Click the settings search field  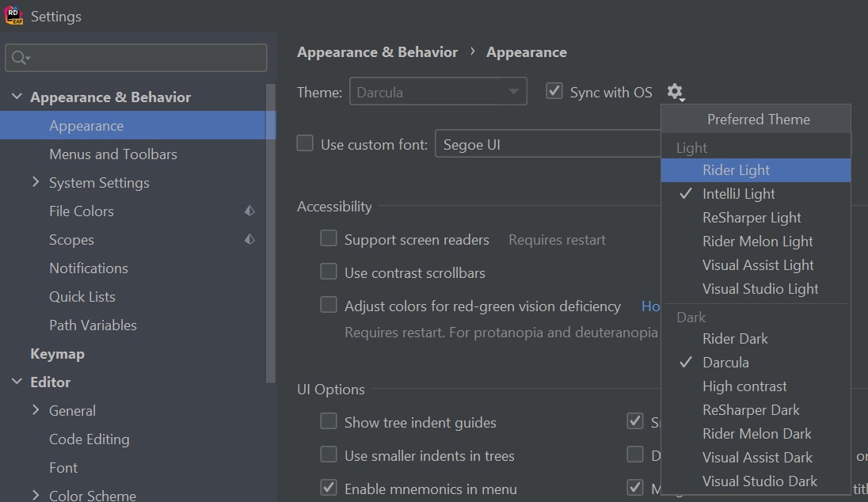[x=135, y=58]
